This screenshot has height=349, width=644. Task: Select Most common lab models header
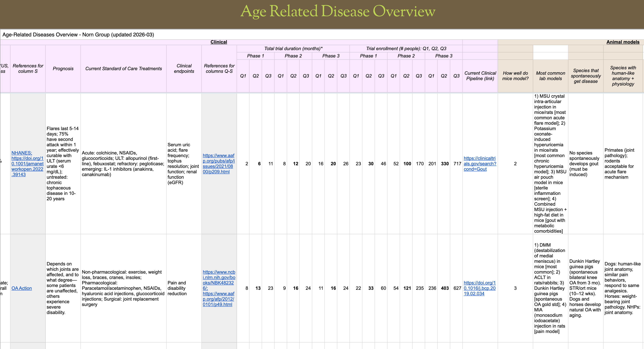pos(550,76)
